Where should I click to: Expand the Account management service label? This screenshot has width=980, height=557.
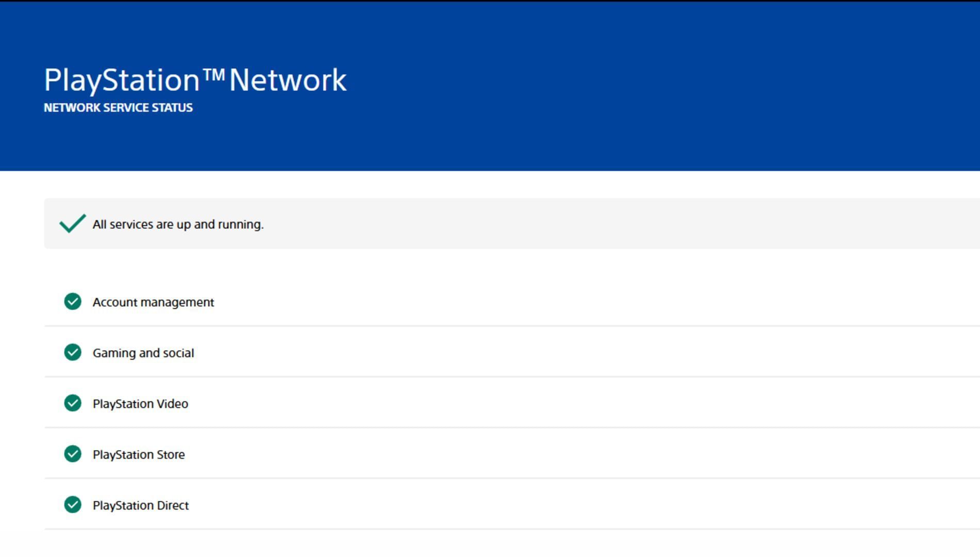click(x=153, y=302)
